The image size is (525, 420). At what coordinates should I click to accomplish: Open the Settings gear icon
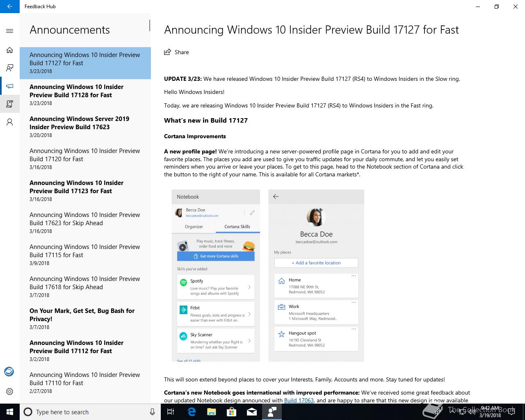[x=10, y=392]
